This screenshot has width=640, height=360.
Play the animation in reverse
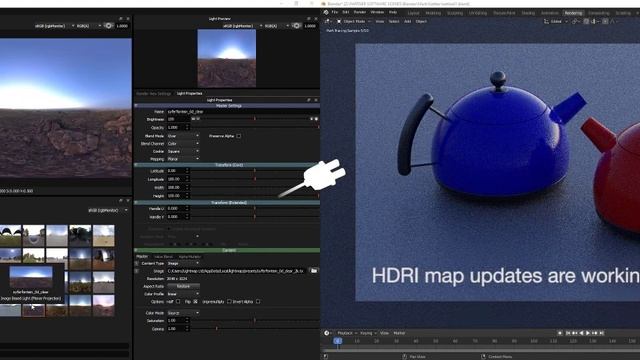pos(581,333)
